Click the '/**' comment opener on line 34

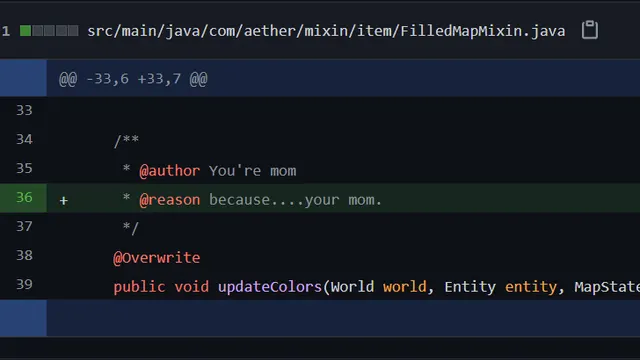click(126, 141)
